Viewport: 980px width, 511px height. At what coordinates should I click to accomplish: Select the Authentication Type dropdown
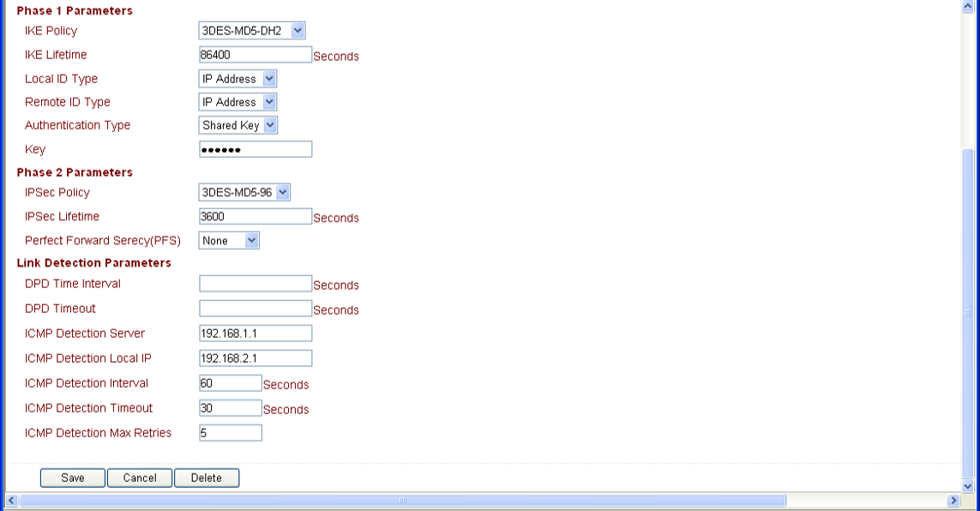[x=239, y=125]
